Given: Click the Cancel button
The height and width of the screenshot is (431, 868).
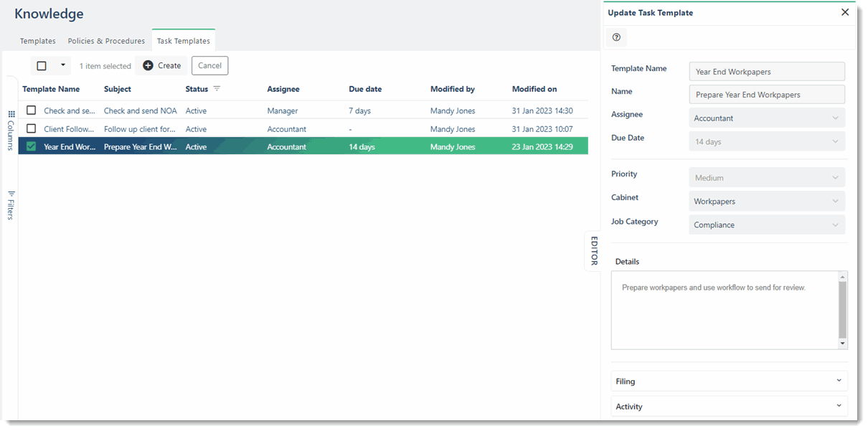Looking at the screenshot, I should click(x=209, y=65).
